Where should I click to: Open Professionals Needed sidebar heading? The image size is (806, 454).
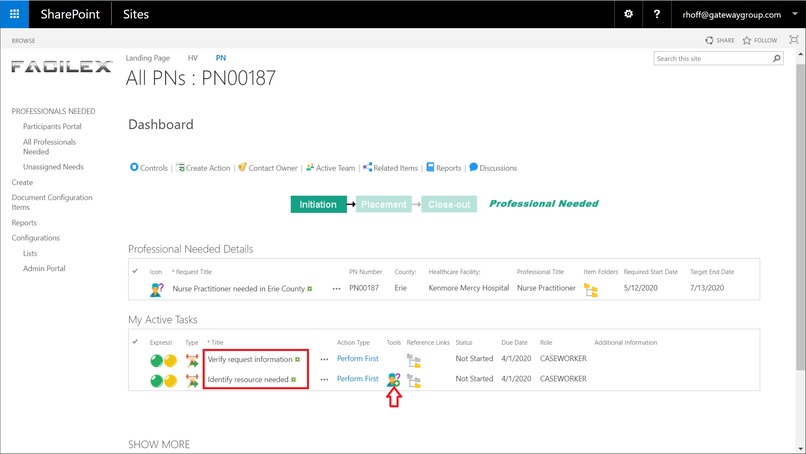(x=53, y=111)
